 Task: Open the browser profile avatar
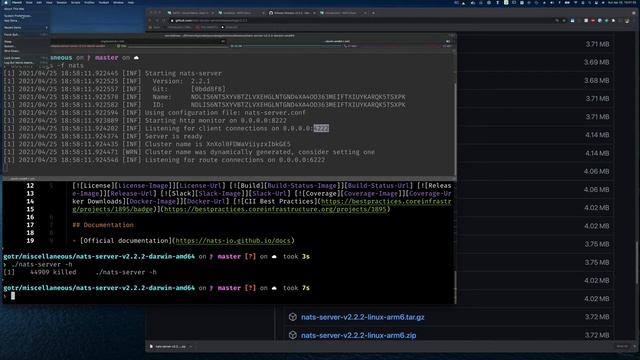(627, 20)
